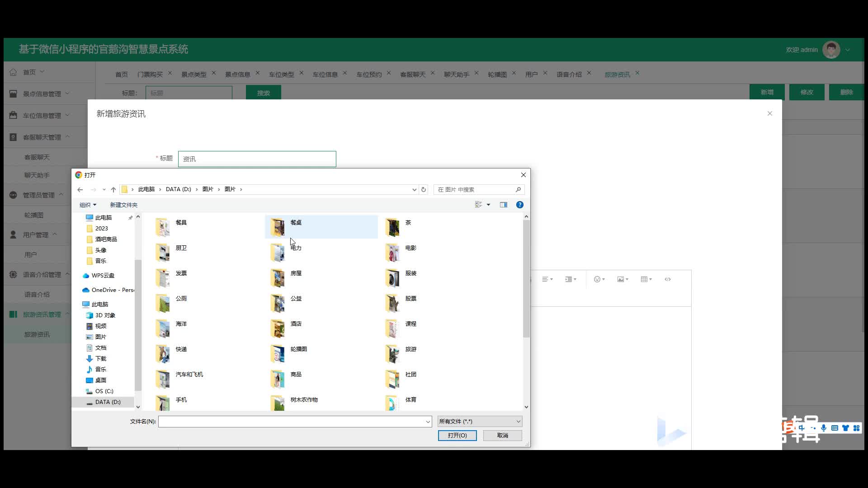Click the 取消 cancel button
868x488 pixels.
click(x=502, y=435)
